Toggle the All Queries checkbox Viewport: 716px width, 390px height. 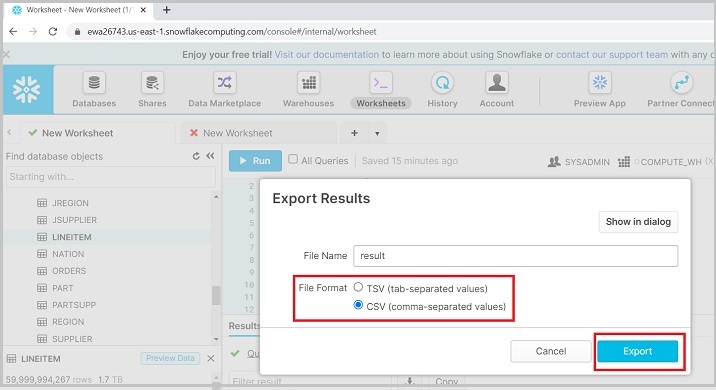pos(293,159)
